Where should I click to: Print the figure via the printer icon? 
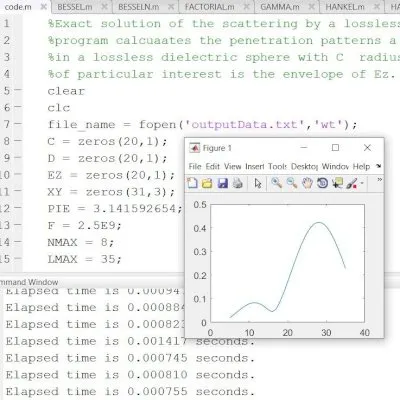(x=237, y=183)
